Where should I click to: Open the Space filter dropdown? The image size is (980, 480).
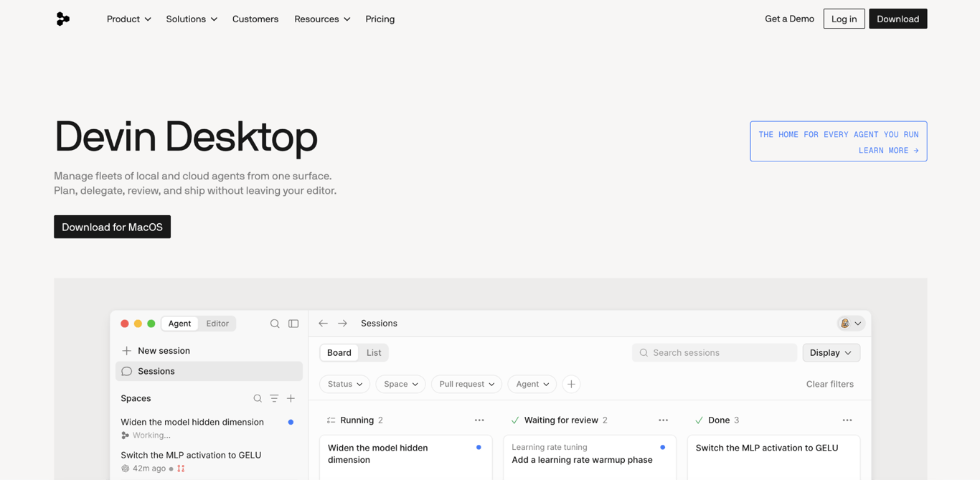pos(400,384)
